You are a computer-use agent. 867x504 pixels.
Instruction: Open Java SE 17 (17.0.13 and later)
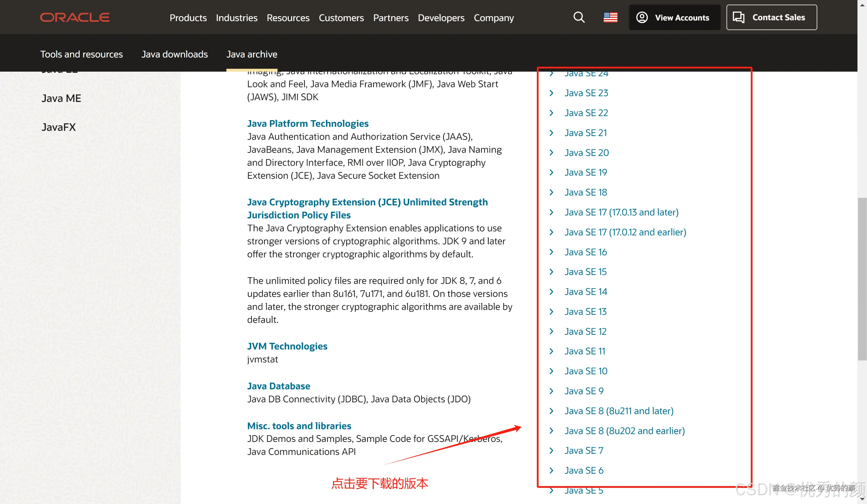click(621, 212)
